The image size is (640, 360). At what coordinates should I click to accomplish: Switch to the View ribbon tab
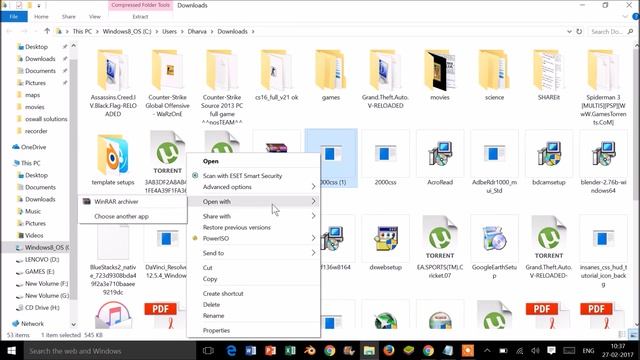click(x=95, y=17)
